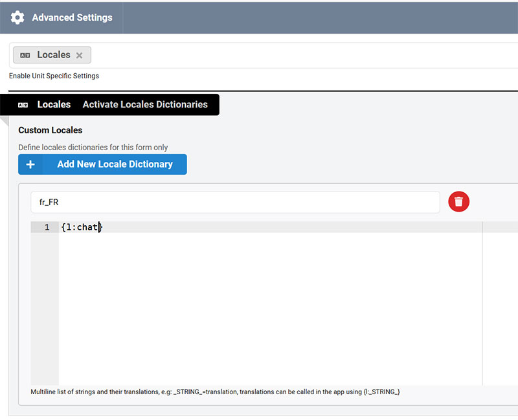Click the translate icon in Locales chip
Image resolution: width=518 pixels, height=420 pixels.
tap(25, 55)
